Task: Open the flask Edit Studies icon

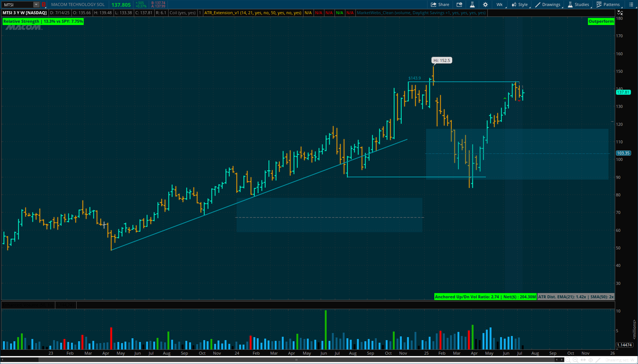Action: [x=473, y=4]
